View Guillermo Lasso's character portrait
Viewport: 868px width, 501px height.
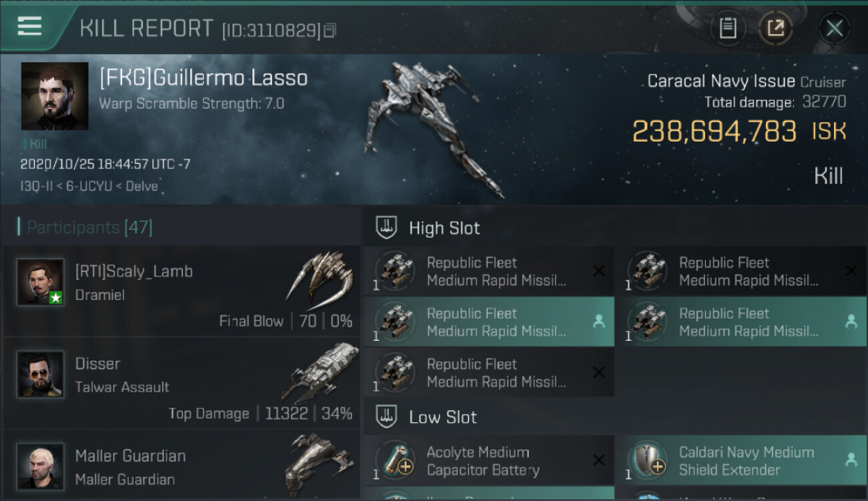coord(55,96)
